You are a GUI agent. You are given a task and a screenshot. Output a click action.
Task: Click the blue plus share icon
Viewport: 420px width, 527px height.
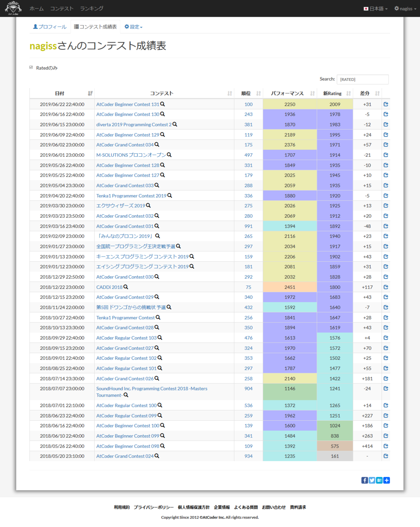pos(387,480)
